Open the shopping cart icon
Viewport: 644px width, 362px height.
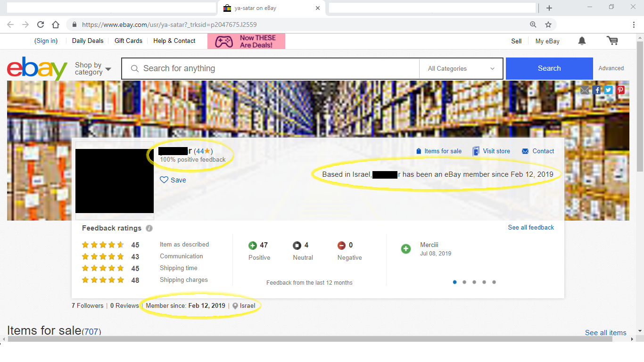(x=612, y=41)
